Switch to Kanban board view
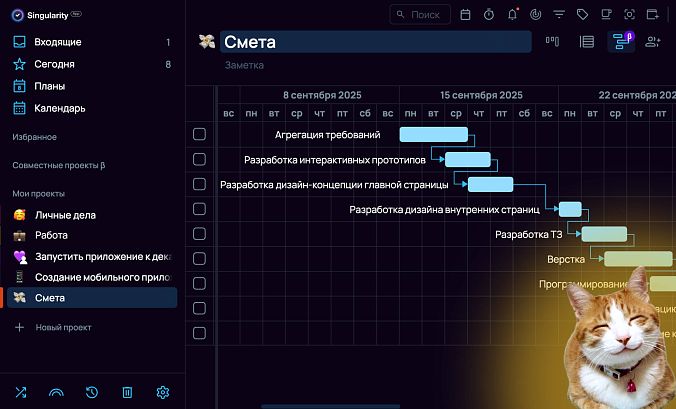This screenshot has width=676, height=409. pos(552,42)
